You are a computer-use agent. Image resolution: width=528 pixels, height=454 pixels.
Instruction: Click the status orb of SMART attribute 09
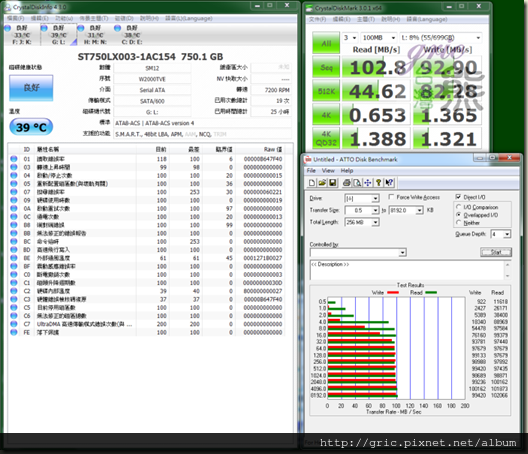click(x=14, y=200)
